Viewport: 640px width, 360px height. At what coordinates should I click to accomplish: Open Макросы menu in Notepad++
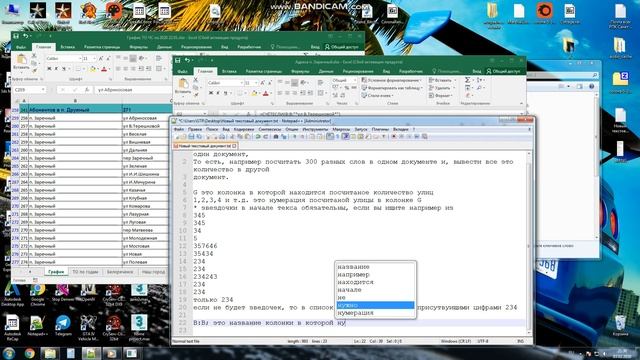pos(341,129)
